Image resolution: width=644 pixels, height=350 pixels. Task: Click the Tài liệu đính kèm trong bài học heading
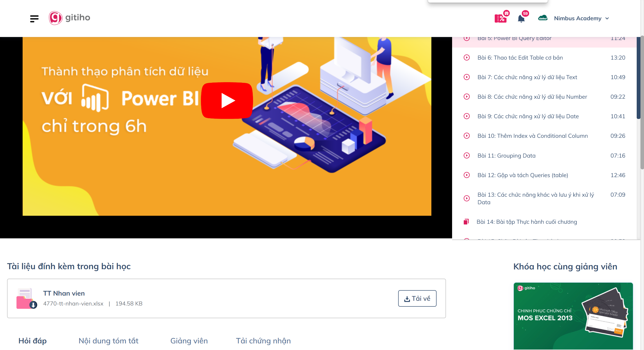(x=69, y=266)
